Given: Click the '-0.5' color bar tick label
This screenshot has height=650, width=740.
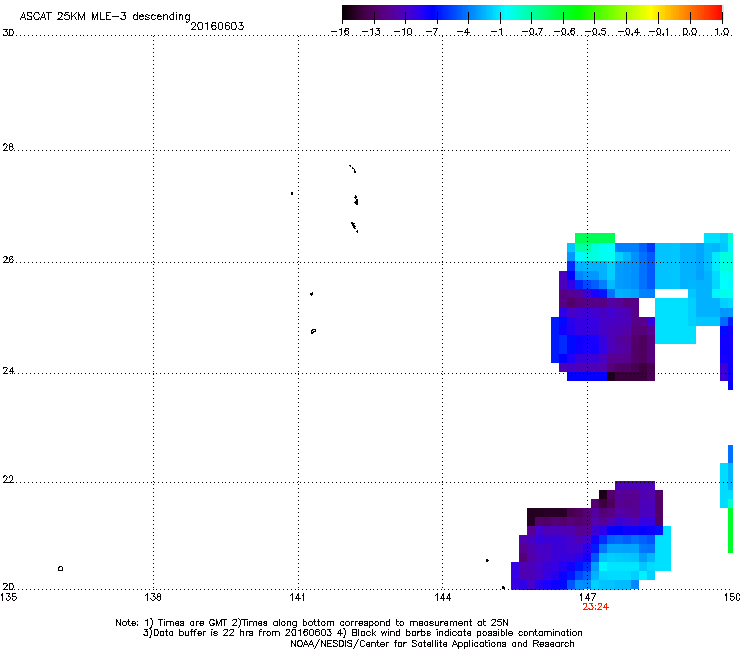Looking at the screenshot, I should 596,32.
